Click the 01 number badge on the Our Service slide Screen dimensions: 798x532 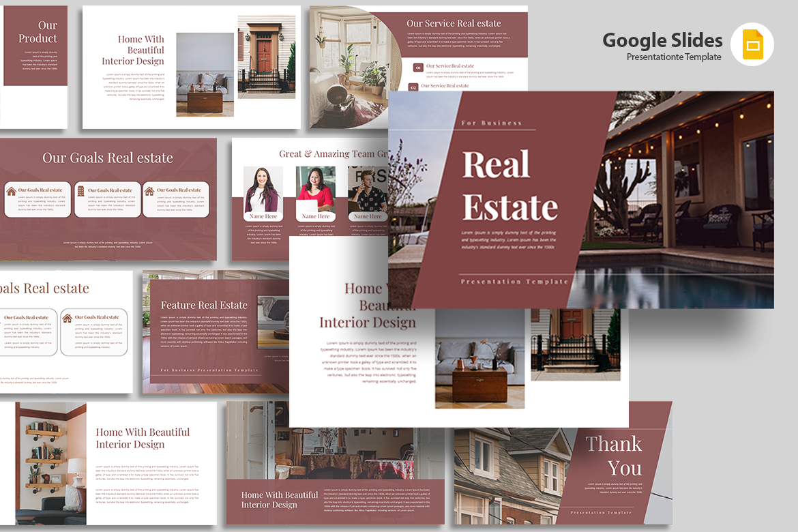pyautogui.click(x=418, y=68)
